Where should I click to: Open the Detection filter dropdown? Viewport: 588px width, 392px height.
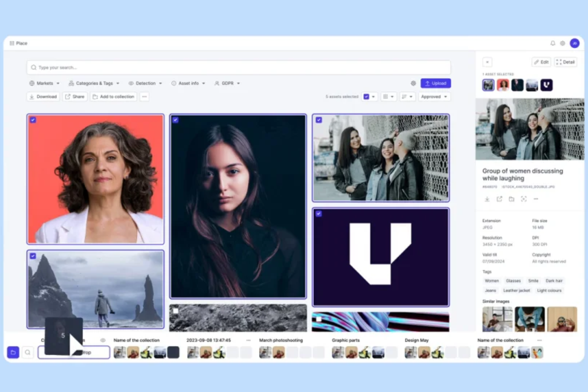click(x=145, y=83)
